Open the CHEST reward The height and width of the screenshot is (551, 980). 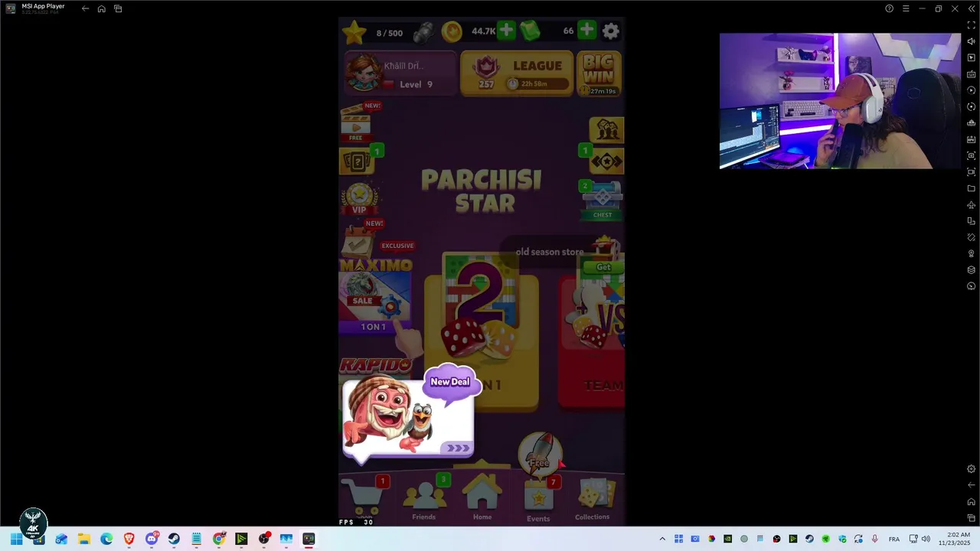click(603, 201)
